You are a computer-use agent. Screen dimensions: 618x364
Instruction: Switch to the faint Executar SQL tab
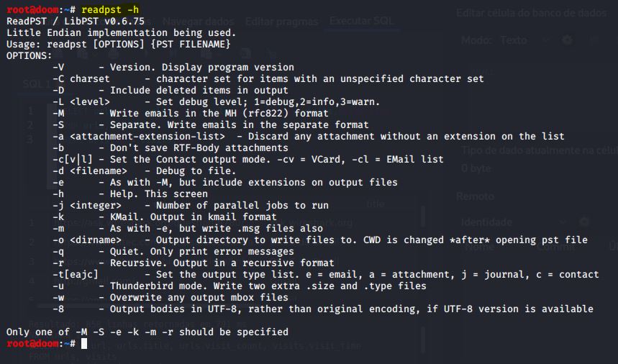coord(361,21)
